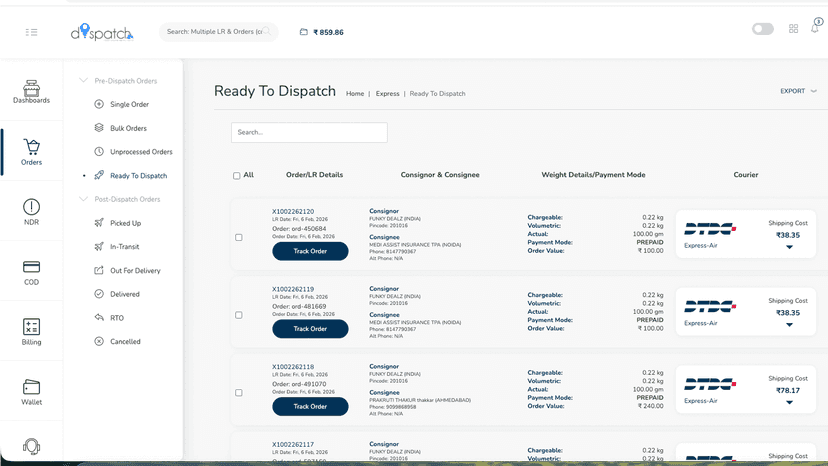Click the Consignor & Consignee column header
This screenshot has width=828, height=466.
pos(440,174)
